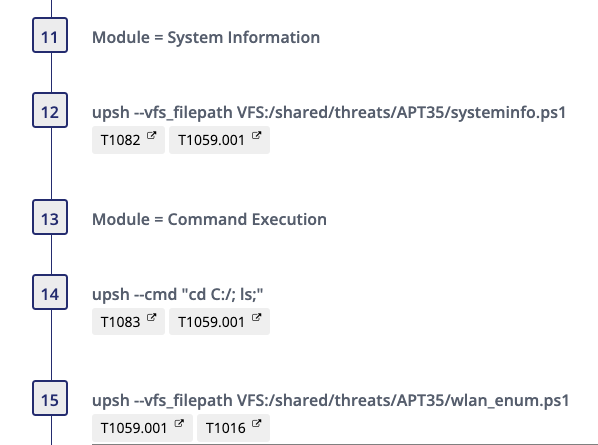Viewport: 598px width, 445px height.
Task: Select step number 12 marker
Action: pos(50,110)
